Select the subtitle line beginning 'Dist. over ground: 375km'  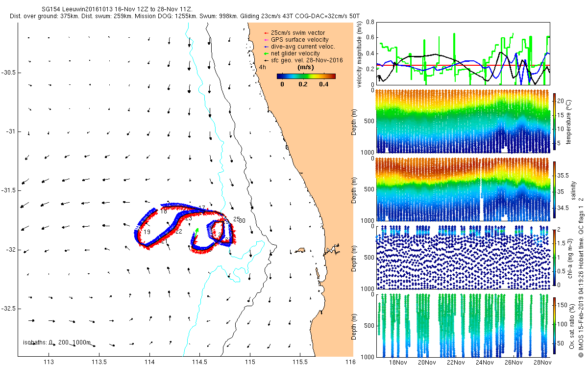coord(185,16)
